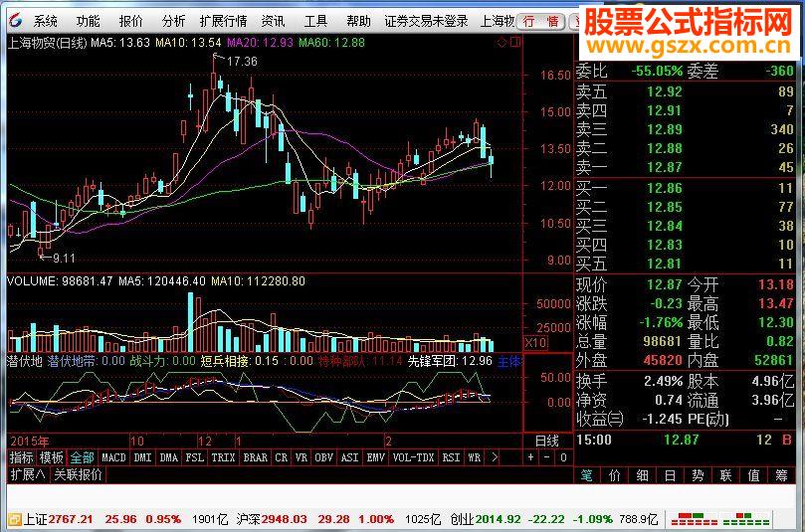Select the 日 tab
This screenshot has width=805, height=532.
tap(670, 475)
